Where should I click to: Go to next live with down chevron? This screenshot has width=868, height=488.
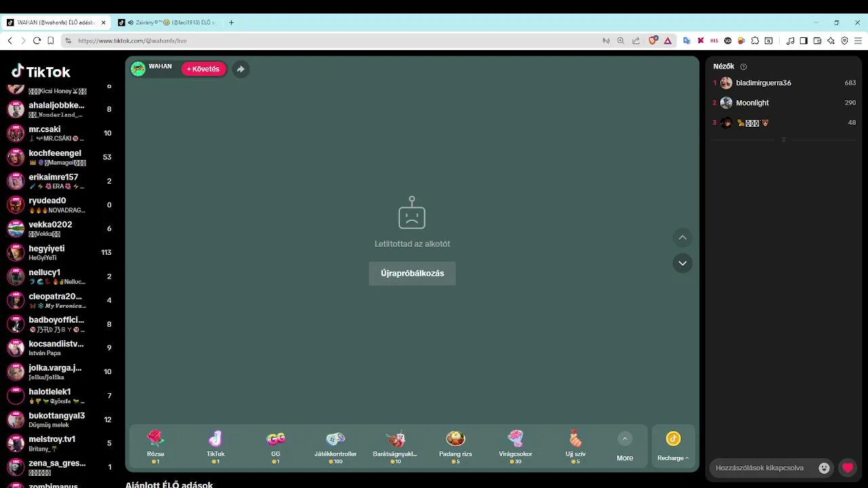(x=682, y=263)
